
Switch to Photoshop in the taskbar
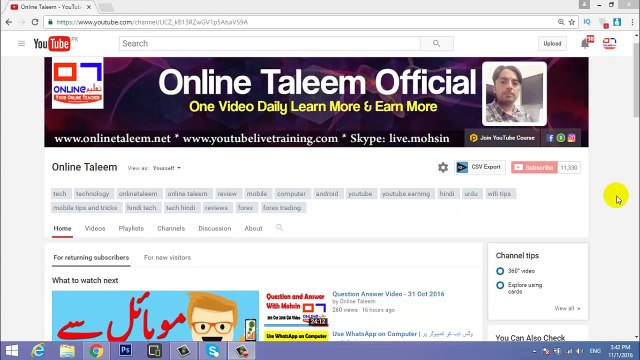(x=125, y=351)
